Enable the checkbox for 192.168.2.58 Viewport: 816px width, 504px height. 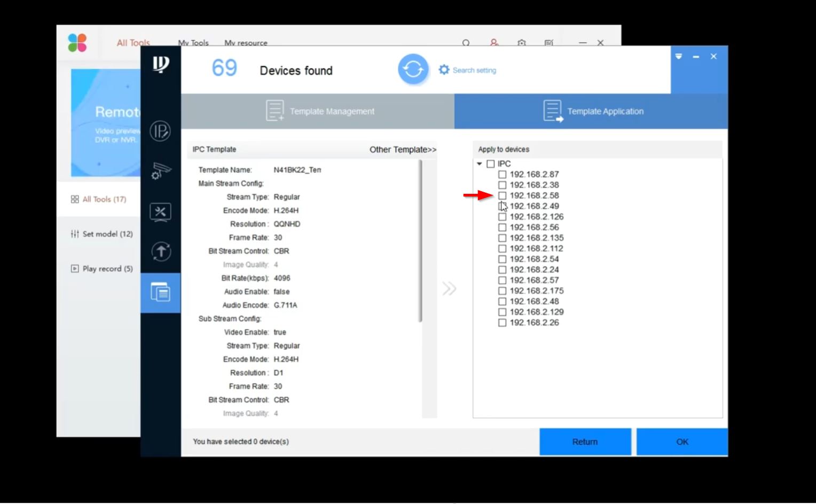click(502, 196)
